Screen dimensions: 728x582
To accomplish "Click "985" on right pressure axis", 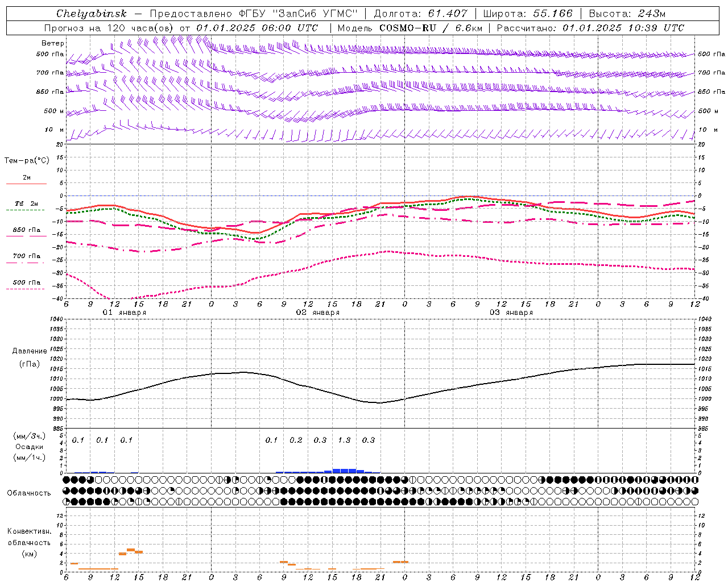I will pyautogui.click(x=704, y=428).
